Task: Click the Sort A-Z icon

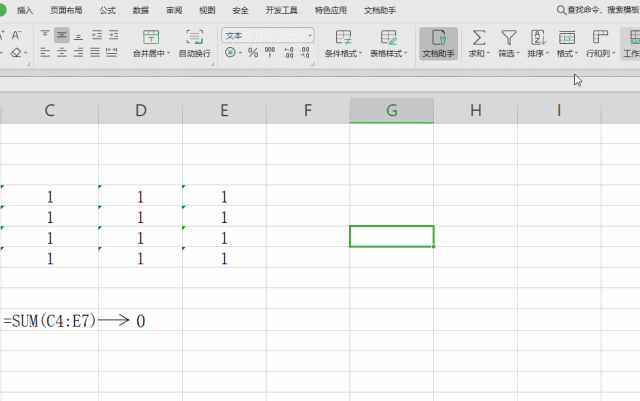Action: [538, 38]
